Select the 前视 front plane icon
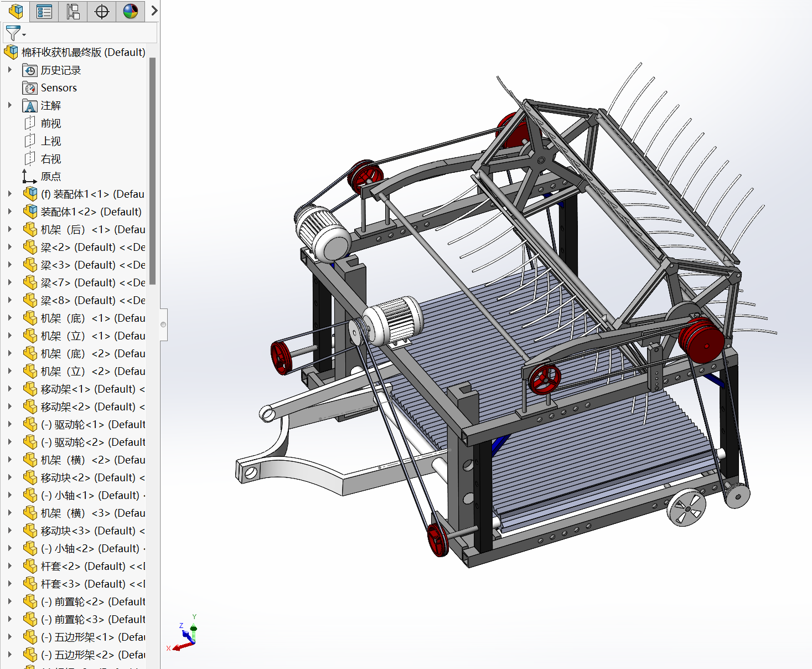This screenshot has height=669, width=812. (x=30, y=123)
